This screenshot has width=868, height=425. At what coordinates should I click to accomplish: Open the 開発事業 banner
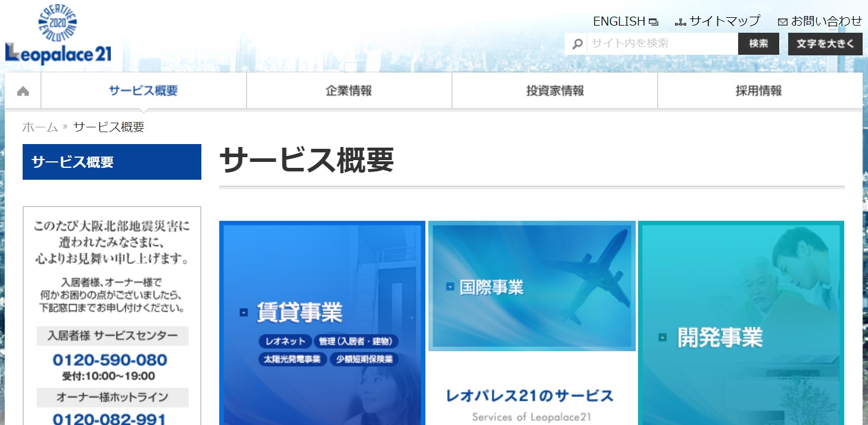pyautogui.click(x=741, y=323)
